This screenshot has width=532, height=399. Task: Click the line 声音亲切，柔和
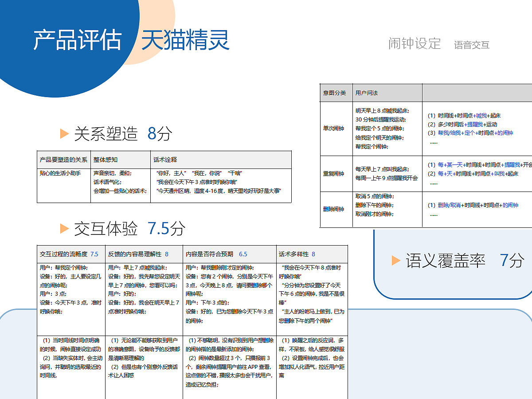113,173
